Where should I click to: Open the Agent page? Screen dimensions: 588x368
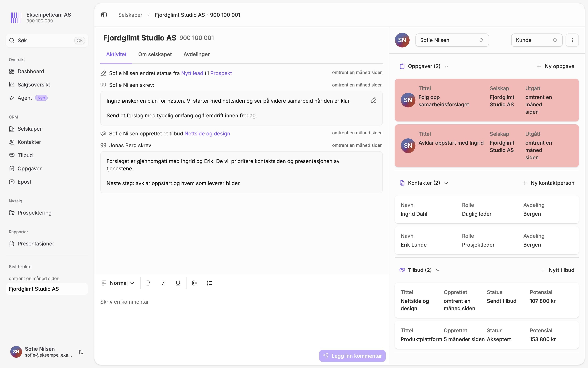point(47,98)
